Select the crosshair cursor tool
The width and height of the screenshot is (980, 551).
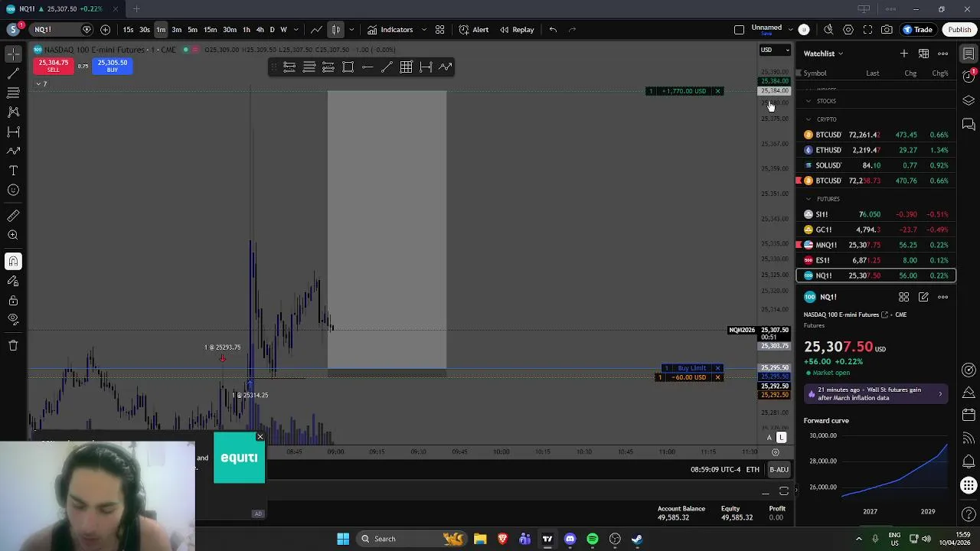[13, 54]
